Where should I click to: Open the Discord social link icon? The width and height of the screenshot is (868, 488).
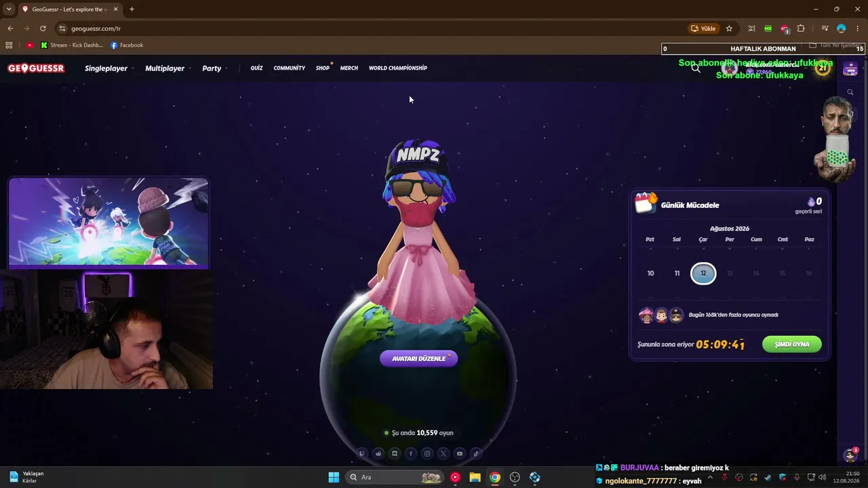395,453
